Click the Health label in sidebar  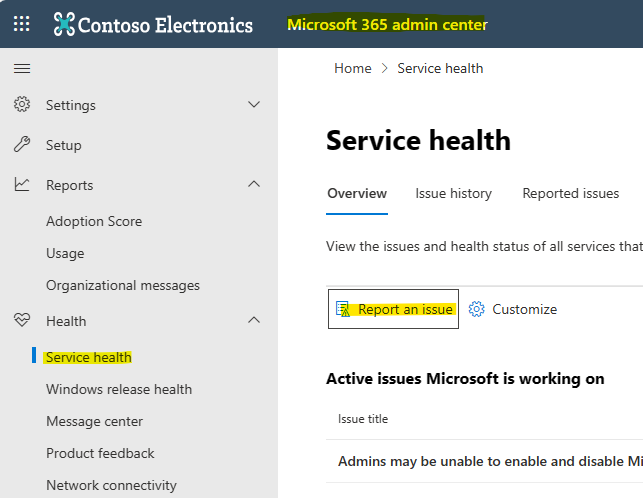point(66,321)
